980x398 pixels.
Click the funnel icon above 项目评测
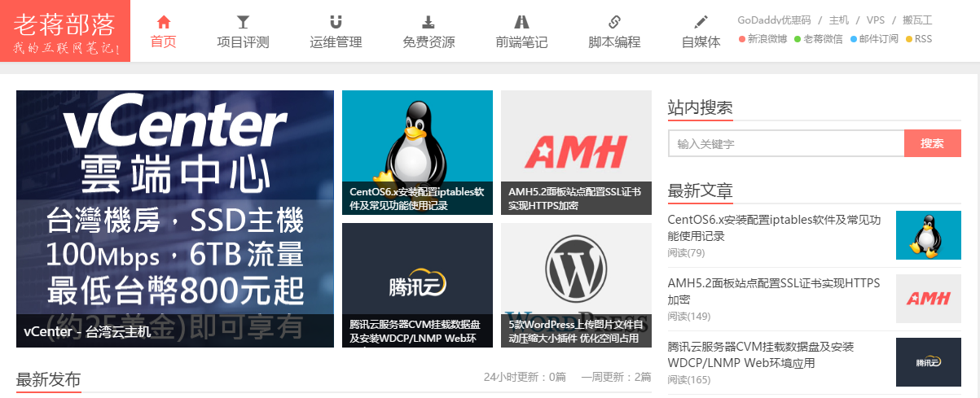[x=243, y=22]
